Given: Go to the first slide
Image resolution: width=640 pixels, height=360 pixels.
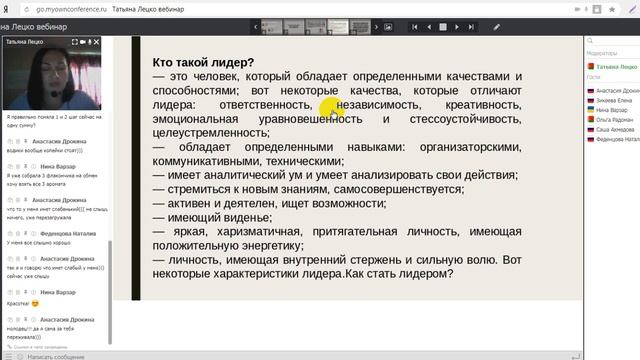Looking at the screenshot, I should pyautogui.click(x=414, y=27).
